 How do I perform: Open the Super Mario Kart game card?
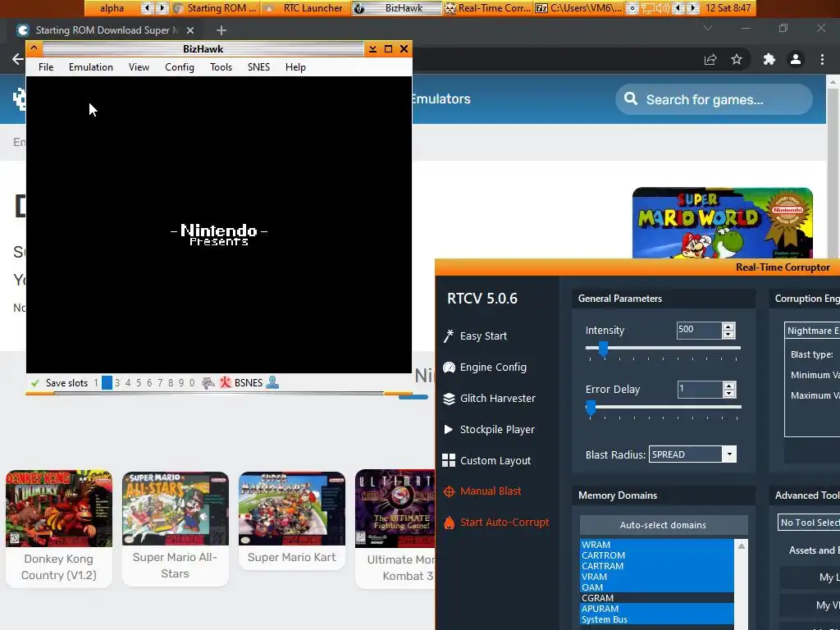pyautogui.click(x=292, y=520)
